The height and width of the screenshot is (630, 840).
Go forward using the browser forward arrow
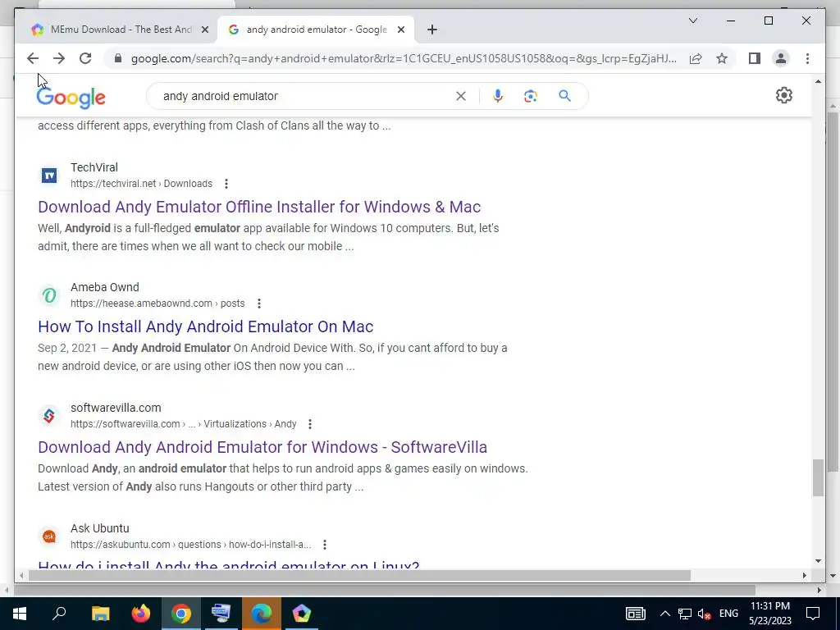point(59,58)
